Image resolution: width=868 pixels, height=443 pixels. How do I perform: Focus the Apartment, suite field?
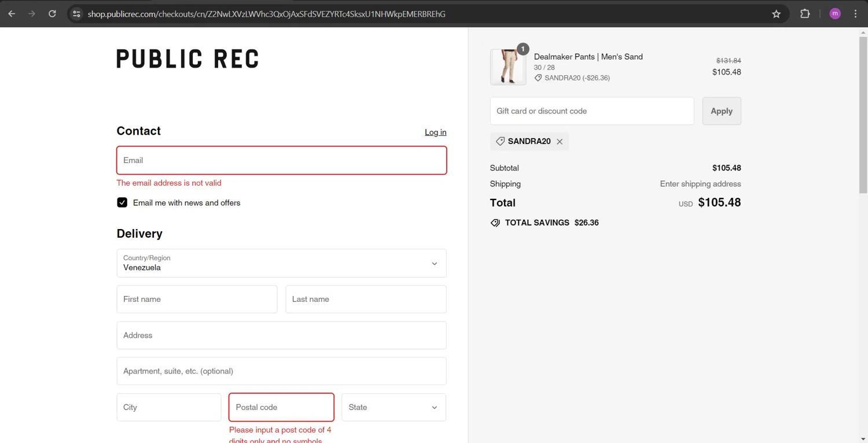point(281,371)
